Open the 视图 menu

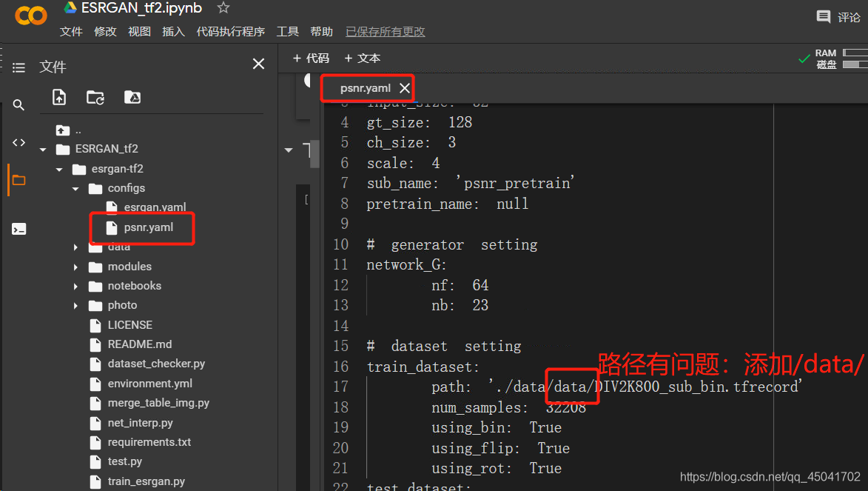(x=139, y=32)
